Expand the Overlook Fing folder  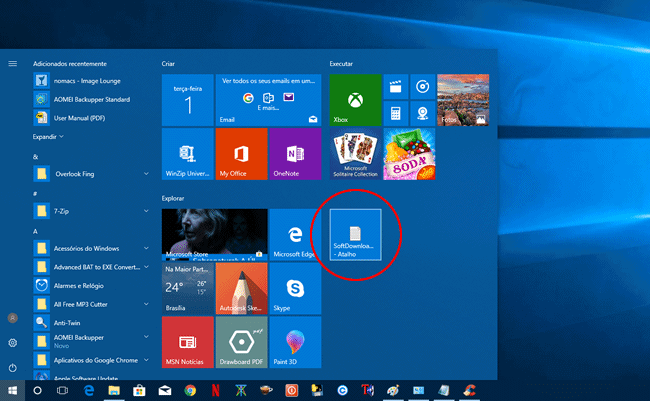(x=147, y=174)
